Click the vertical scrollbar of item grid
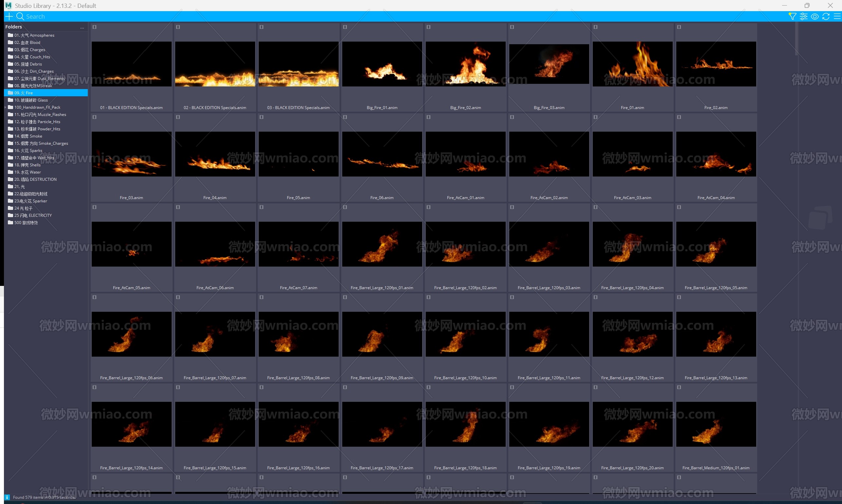The height and width of the screenshot is (504, 842). tap(796, 39)
